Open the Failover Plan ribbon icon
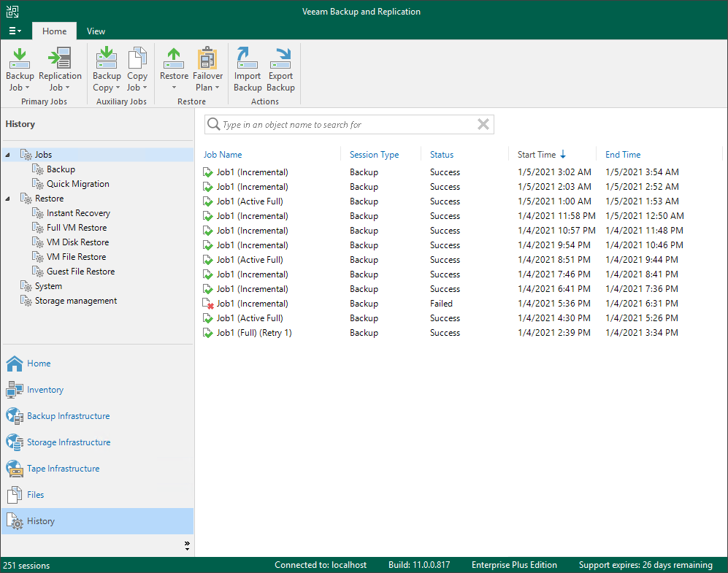728x573 pixels. point(207,69)
